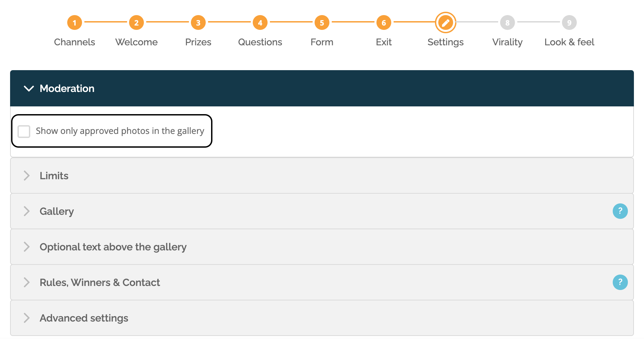This screenshot has width=644, height=339.
Task: Open Gallery help question mark icon
Action: point(620,211)
